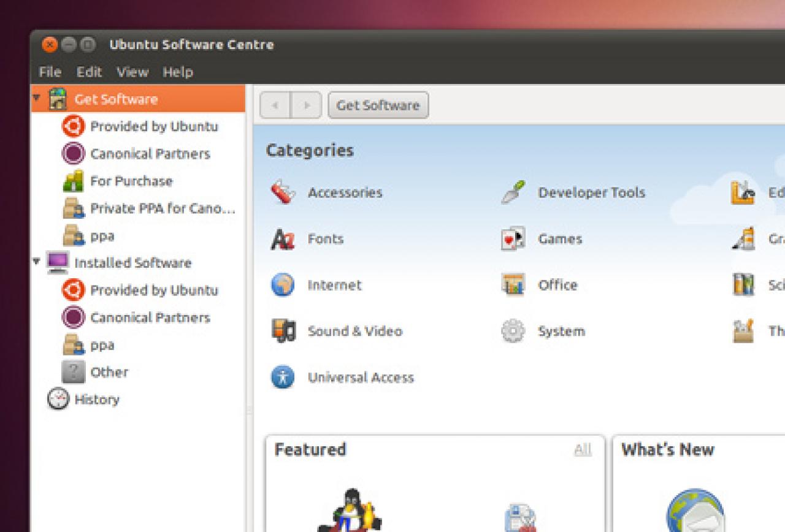Select the System category label
This screenshot has height=532, width=785.
coord(561,332)
